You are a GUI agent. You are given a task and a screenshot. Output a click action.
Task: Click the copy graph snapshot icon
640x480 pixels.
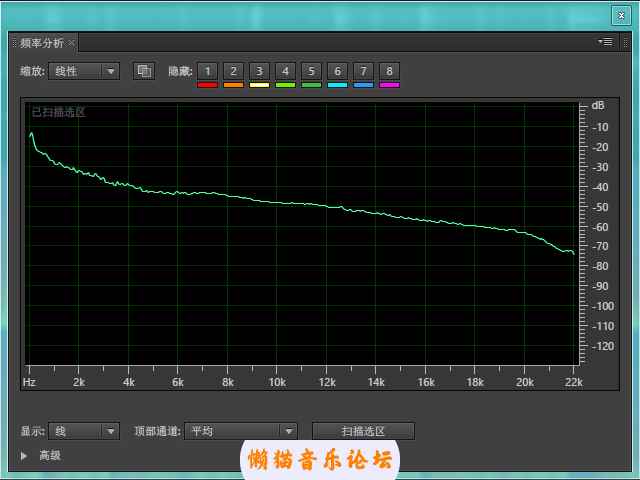click(144, 71)
